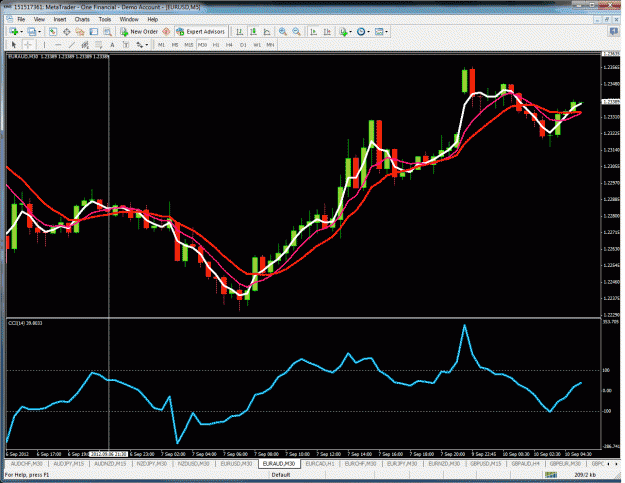Viewport: 625px width, 483px height.
Task: Select the Fibonacci retracement tool
Action: click(x=98, y=45)
